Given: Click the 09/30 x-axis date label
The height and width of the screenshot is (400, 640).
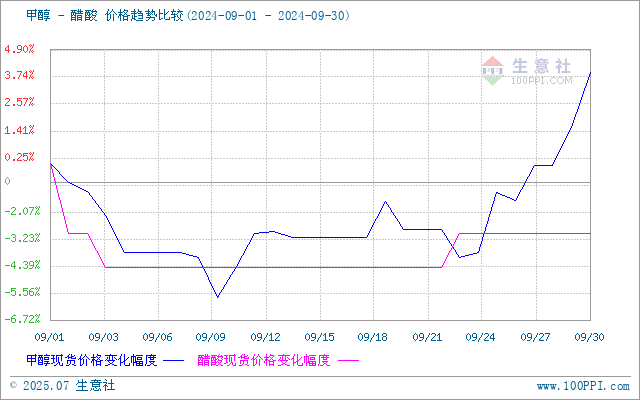Looking at the screenshot, I should click(589, 337).
